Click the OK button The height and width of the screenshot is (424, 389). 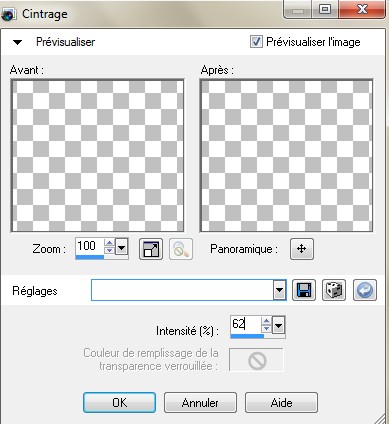coord(119,403)
